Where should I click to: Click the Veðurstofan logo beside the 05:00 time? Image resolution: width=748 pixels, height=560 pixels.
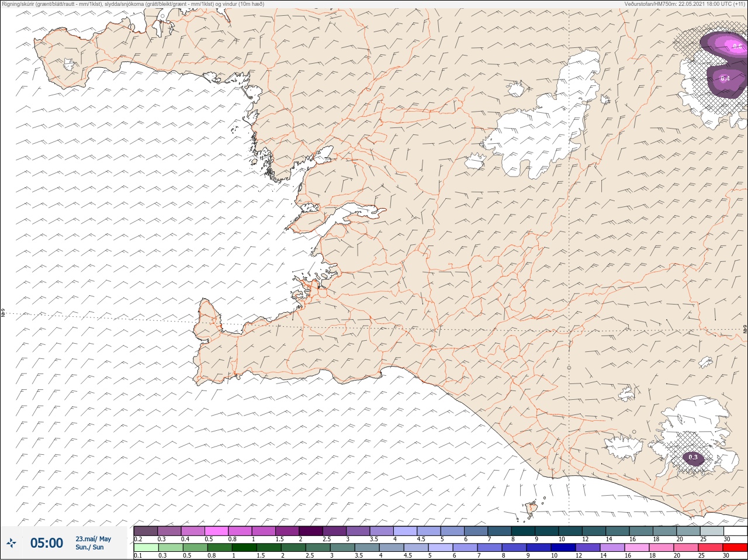[x=11, y=543]
